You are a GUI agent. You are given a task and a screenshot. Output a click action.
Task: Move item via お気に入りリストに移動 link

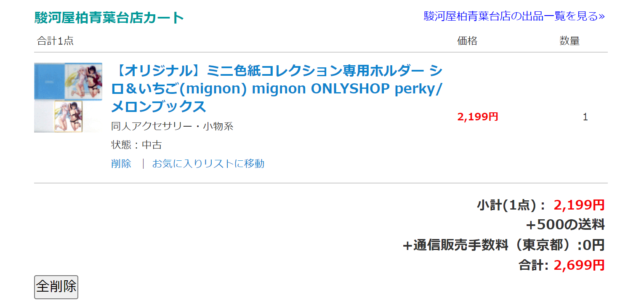coord(208,163)
